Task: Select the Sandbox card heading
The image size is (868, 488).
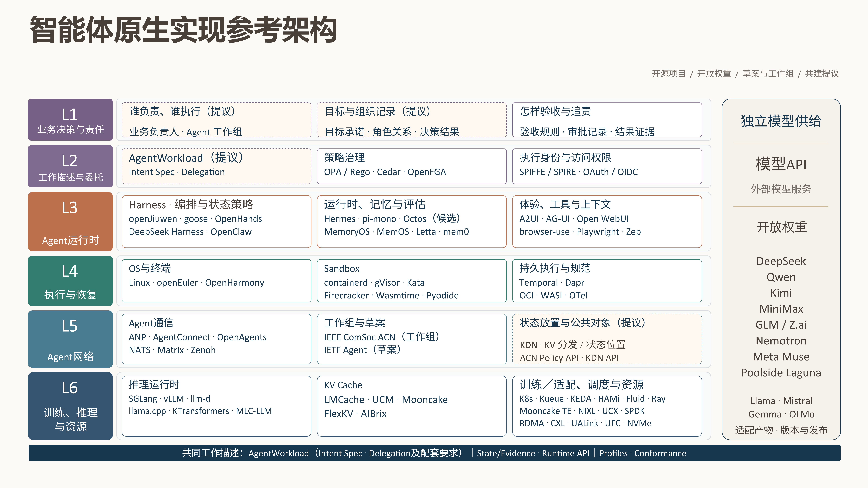Action: (x=342, y=269)
